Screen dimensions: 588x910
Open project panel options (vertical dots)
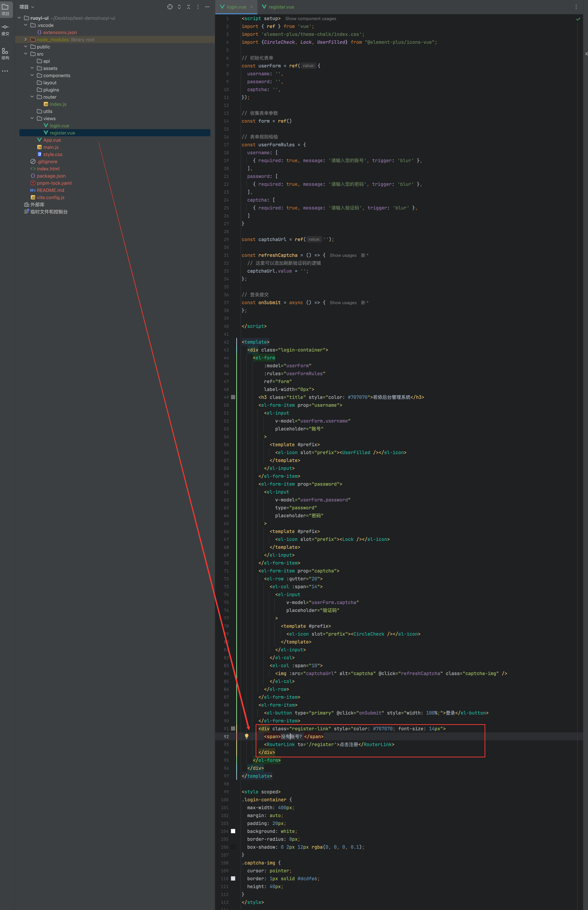[x=198, y=7]
